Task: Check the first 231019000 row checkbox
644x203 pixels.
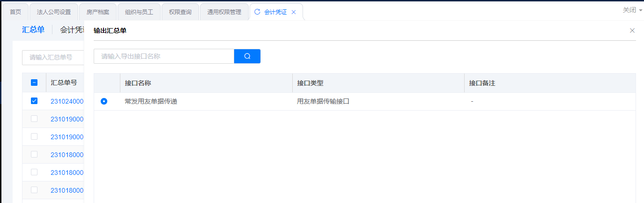Action: click(x=34, y=119)
